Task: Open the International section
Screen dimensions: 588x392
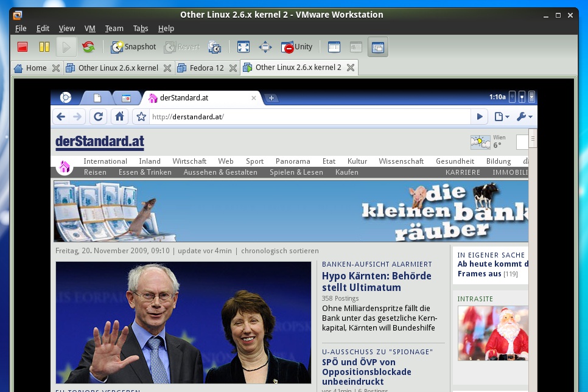Action: tap(105, 161)
